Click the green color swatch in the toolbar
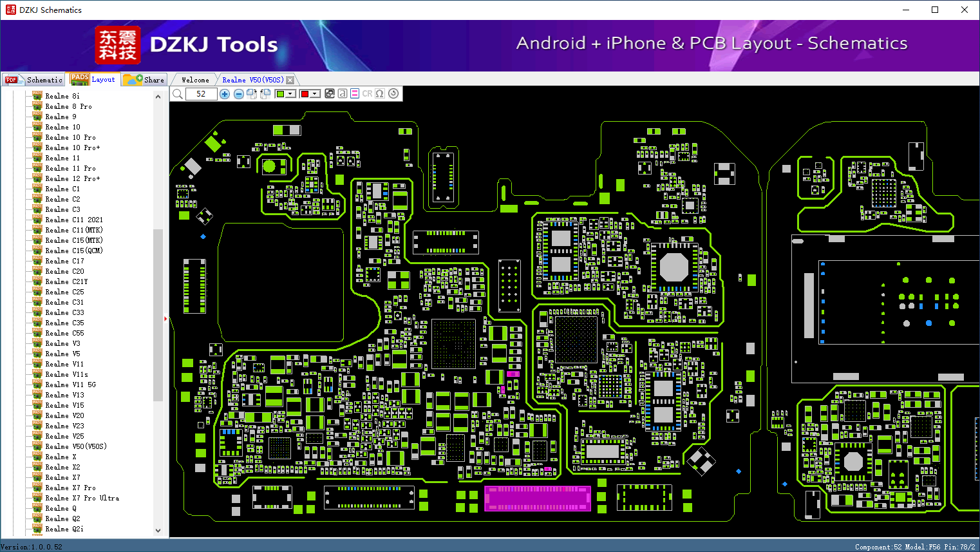This screenshot has height=552, width=980. click(280, 94)
